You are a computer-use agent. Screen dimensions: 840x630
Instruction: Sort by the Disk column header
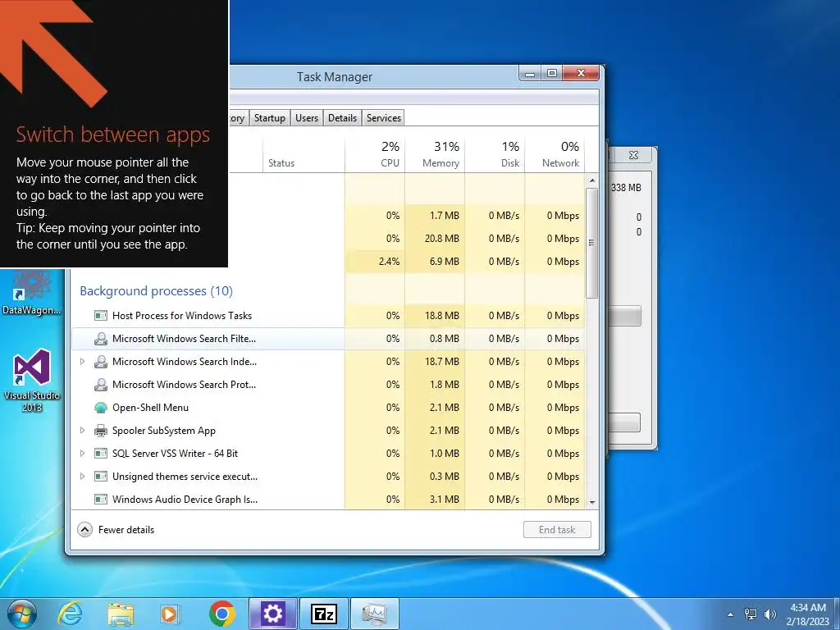[495, 153]
